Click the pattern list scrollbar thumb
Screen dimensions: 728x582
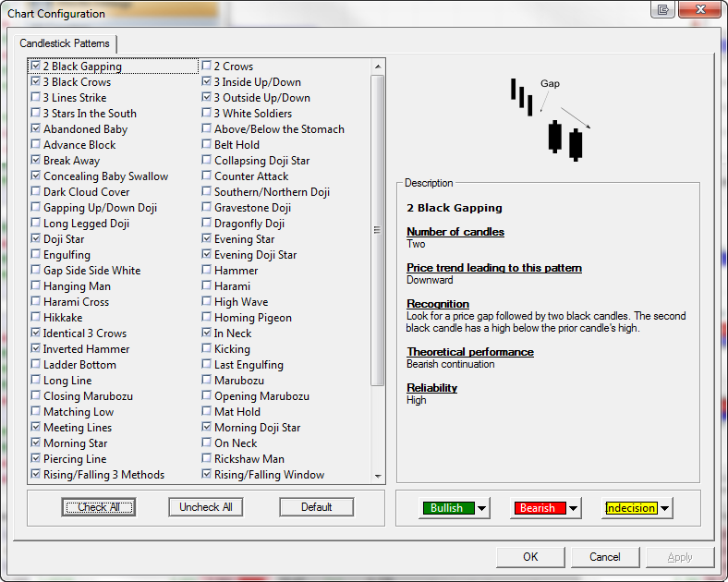(378, 230)
